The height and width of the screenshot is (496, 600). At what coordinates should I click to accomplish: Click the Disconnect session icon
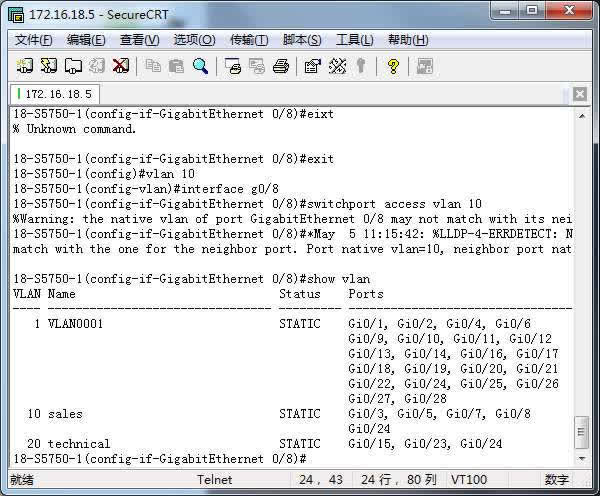tap(121, 66)
